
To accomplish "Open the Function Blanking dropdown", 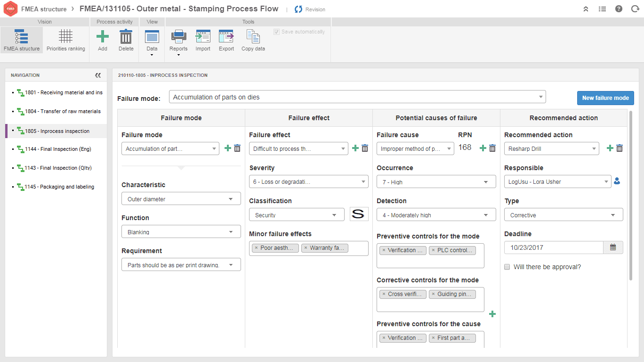I will tap(181, 231).
